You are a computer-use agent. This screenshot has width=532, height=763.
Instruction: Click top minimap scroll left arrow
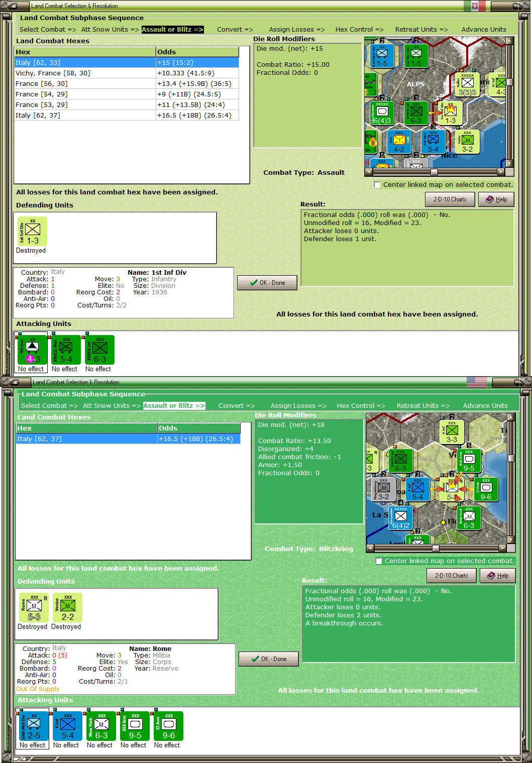pos(368,172)
